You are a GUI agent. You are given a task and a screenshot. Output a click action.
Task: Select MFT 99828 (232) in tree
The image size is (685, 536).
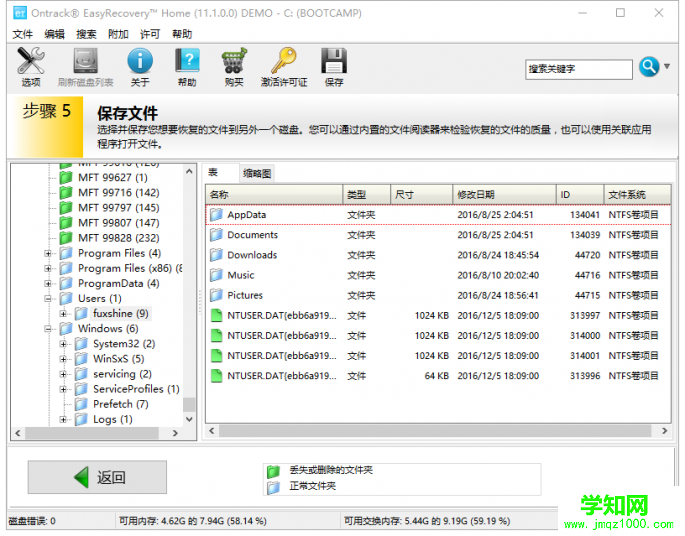tap(118, 238)
